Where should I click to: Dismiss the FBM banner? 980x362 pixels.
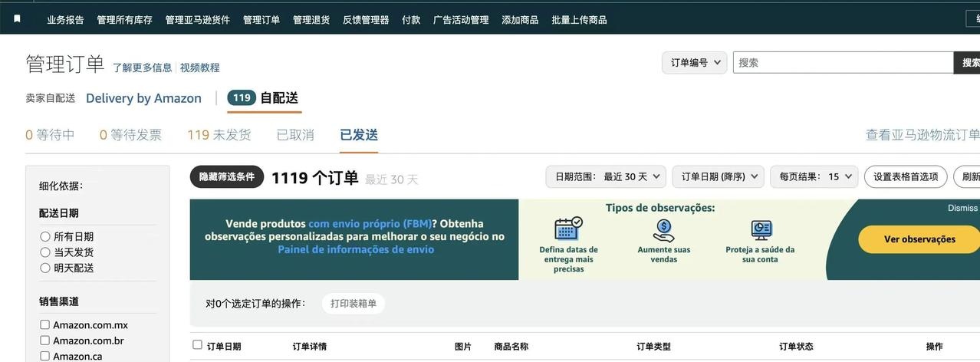coord(962,208)
